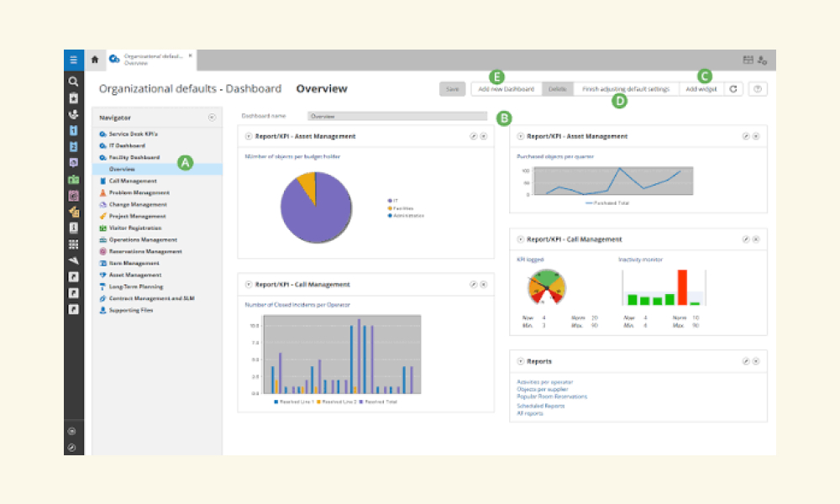Click the Add widget button

(x=701, y=89)
